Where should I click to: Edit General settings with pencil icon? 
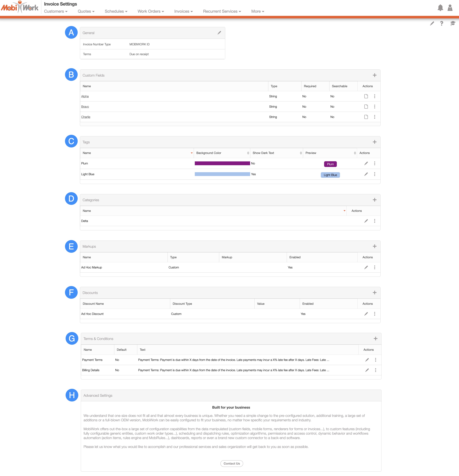219,33
